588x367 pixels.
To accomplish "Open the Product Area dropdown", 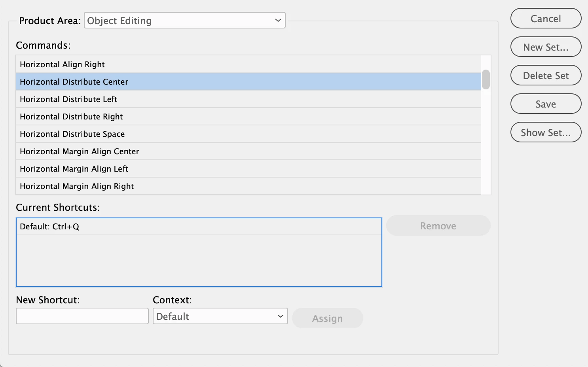I will click(184, 21).
